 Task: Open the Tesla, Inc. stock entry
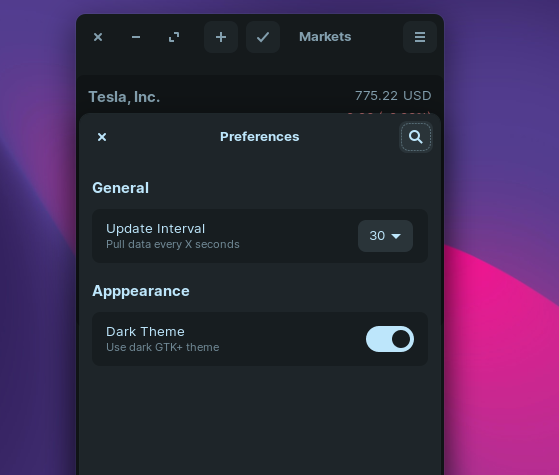point(260,96)
